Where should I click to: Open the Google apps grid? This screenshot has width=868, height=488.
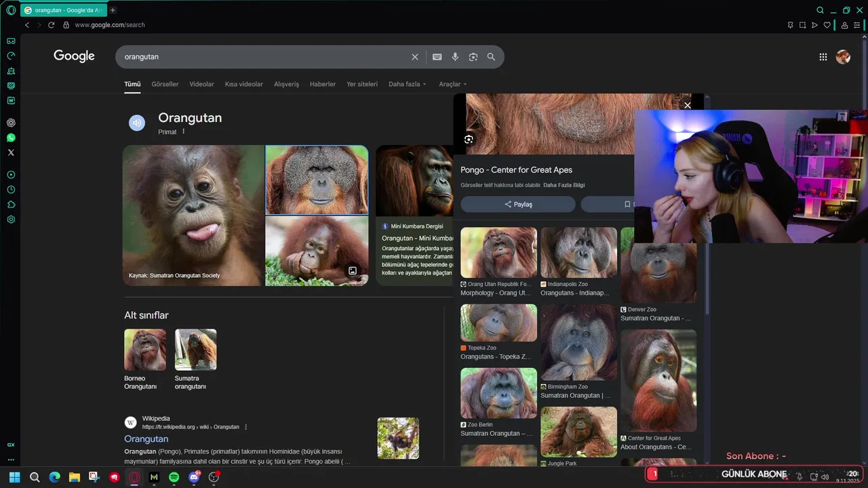[823, 57]
